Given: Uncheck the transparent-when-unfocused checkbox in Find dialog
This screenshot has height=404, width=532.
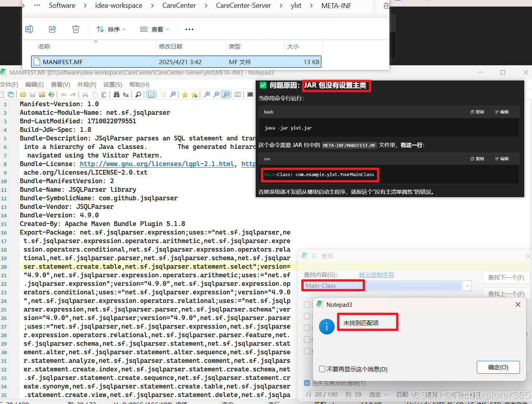Looking at the screenshot, I should (x=307, y=383).
